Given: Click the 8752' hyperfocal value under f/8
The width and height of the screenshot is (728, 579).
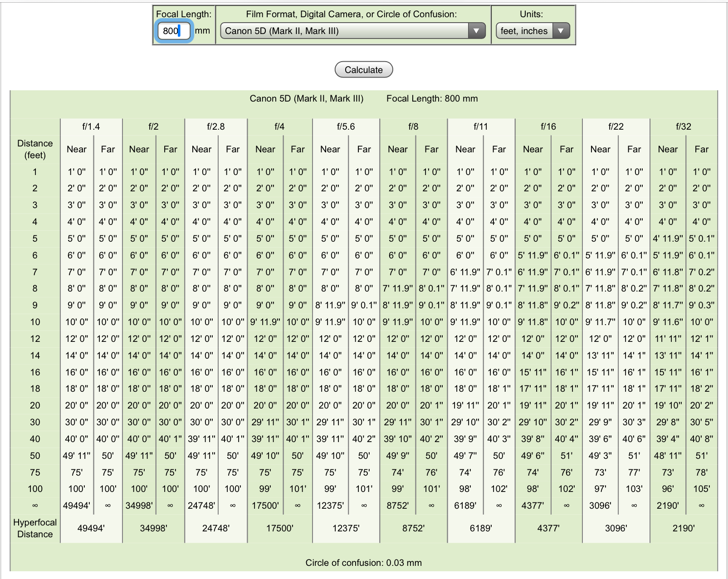Looking at the screenshot, I should (413, 528).
